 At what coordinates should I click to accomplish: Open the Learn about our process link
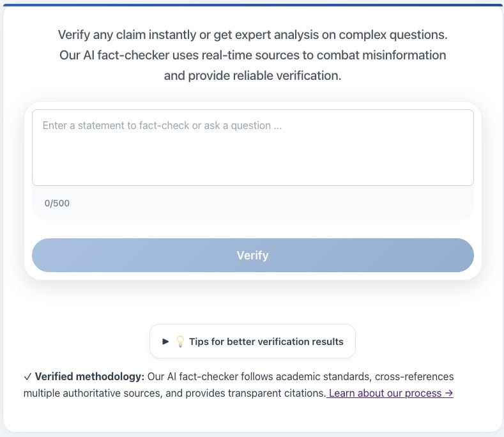click(390, 393)
